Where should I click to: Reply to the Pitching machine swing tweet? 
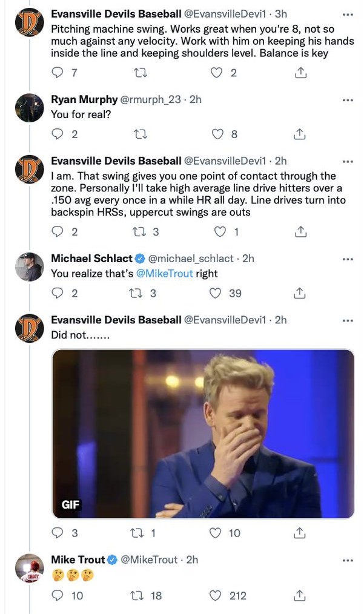59,73
